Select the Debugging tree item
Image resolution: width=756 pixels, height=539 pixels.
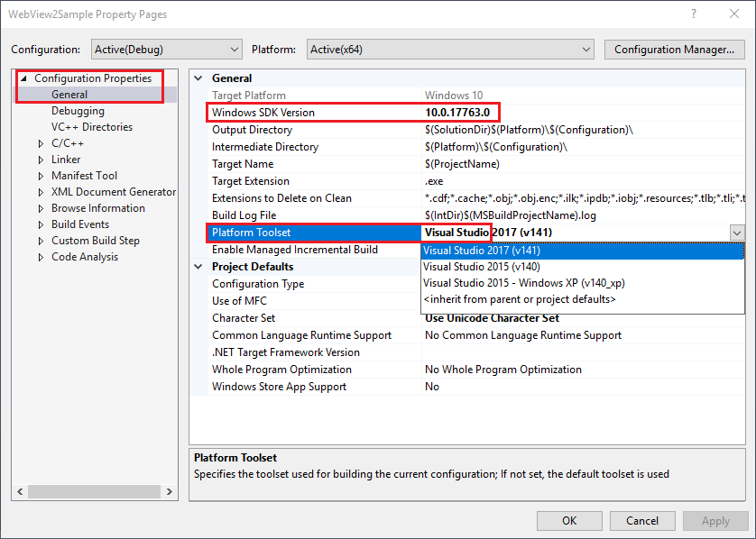(76, 110)
